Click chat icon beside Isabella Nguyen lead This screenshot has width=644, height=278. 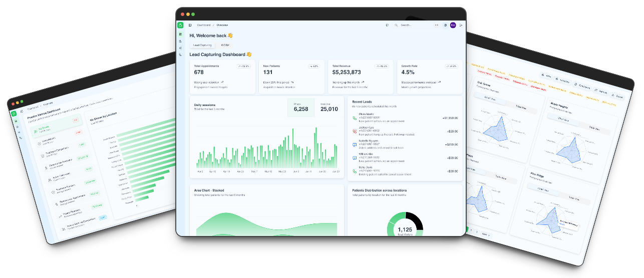[x=355, y=144]
